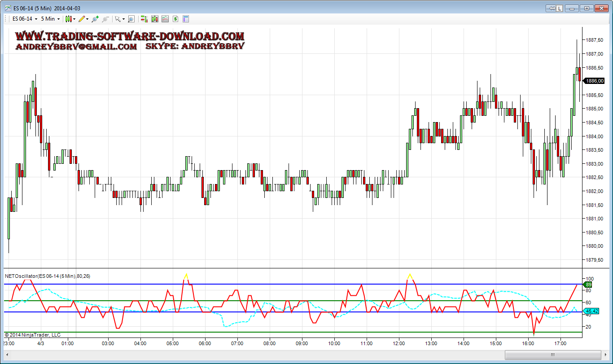The width and height of the screenshot is (613, 364).
Task: Select the pencil drawing tools icon
Action: tap(81, 19)
